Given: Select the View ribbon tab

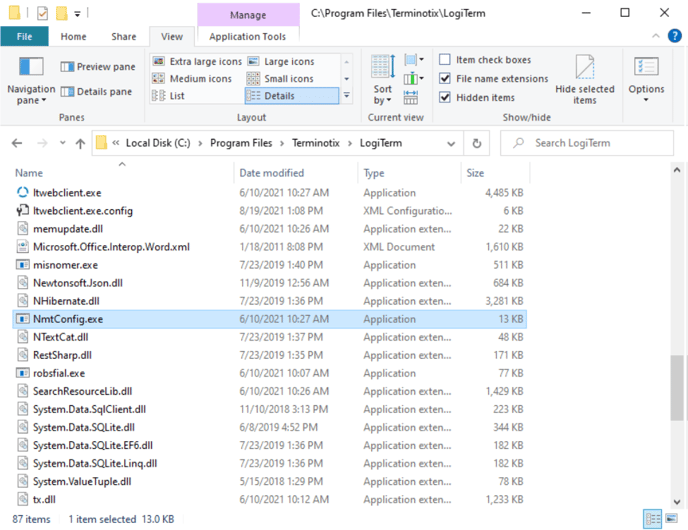Looking at the screenshot, I should 172,36.
